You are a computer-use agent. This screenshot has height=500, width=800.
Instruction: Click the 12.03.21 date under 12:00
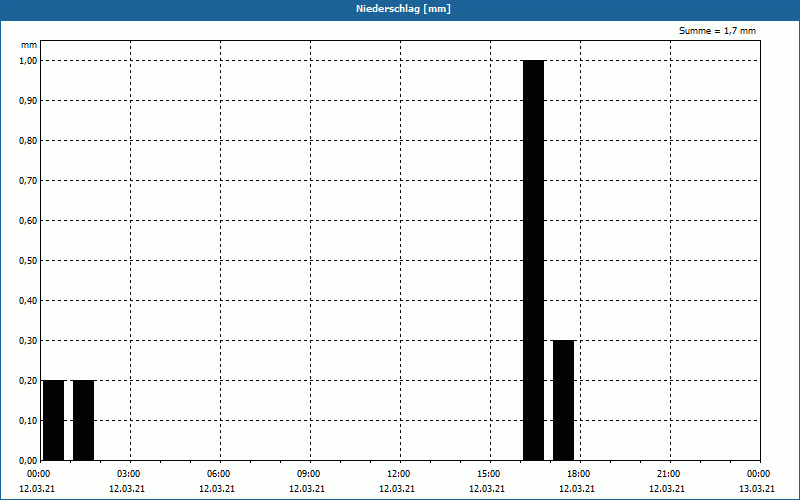[x=397, y=488]
